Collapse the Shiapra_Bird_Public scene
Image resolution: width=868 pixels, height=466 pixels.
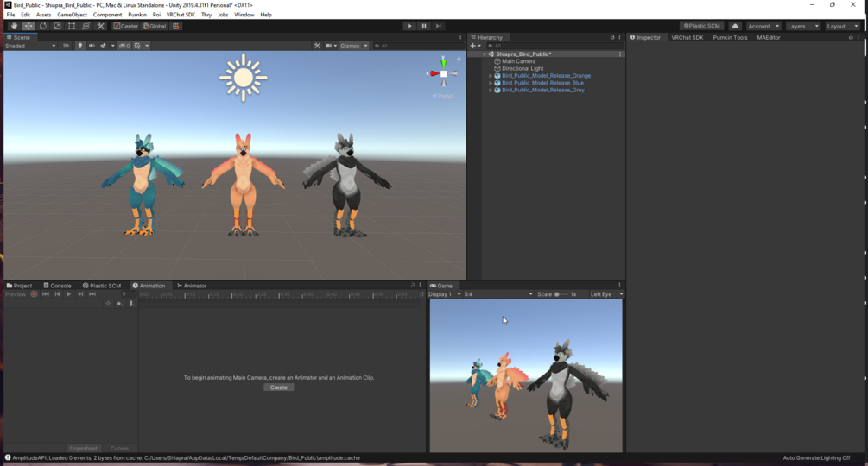coord(485,54)
